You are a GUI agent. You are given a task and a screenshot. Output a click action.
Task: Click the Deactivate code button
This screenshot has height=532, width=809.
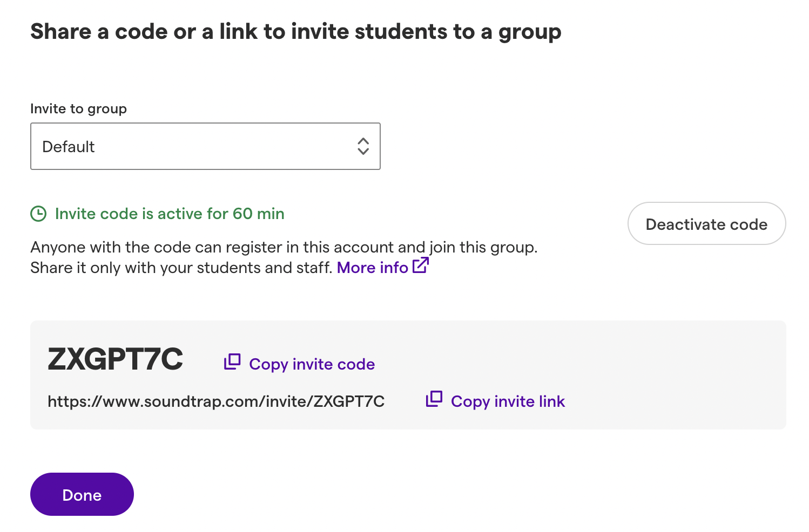[706, 223]
